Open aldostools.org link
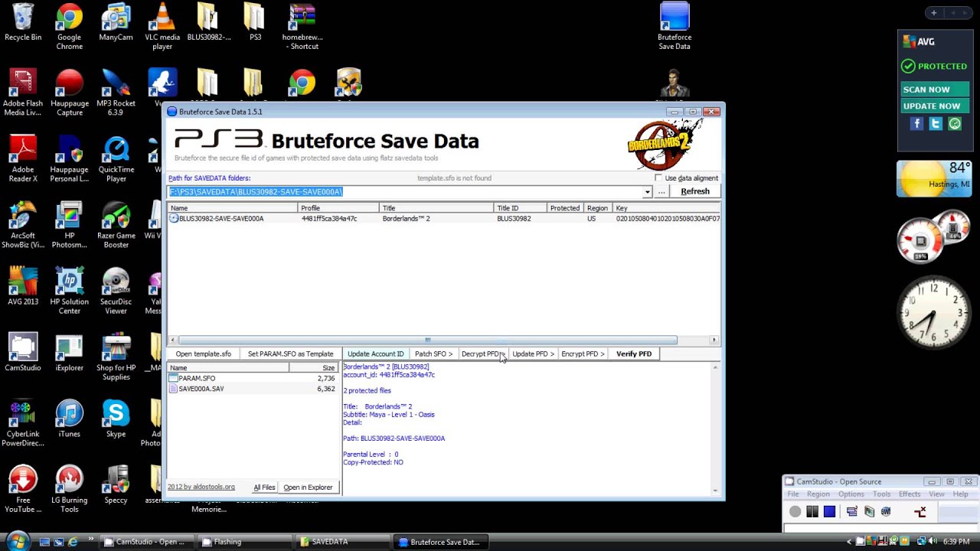This screenshot has height=551, width=980. coord(201,487)
